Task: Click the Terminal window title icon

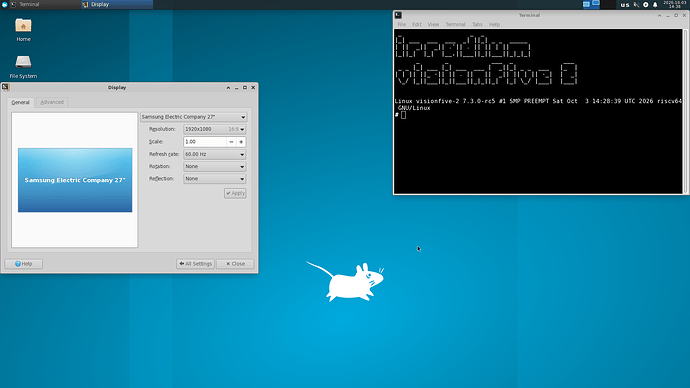Action: [x=398, y=15]
